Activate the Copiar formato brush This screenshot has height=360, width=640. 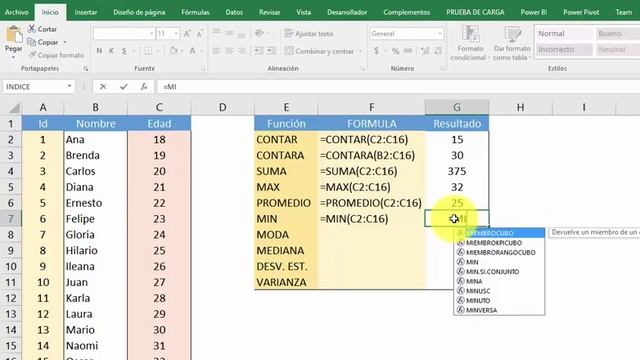click(x=32, y=55)
